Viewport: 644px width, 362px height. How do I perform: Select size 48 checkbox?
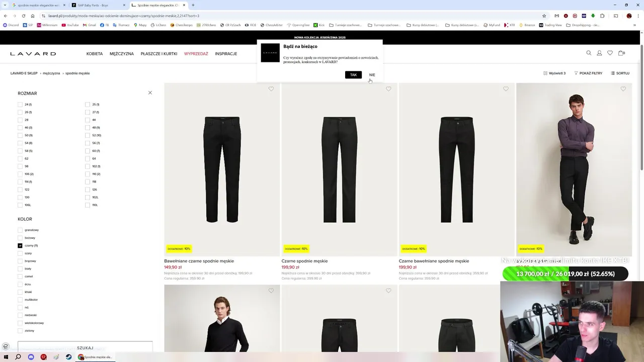[x=88, y=128]
